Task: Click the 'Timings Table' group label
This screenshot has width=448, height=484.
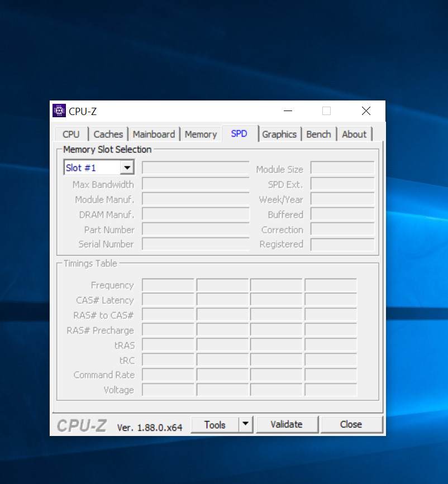Action: pyautogui.click(x=90, y=263)
